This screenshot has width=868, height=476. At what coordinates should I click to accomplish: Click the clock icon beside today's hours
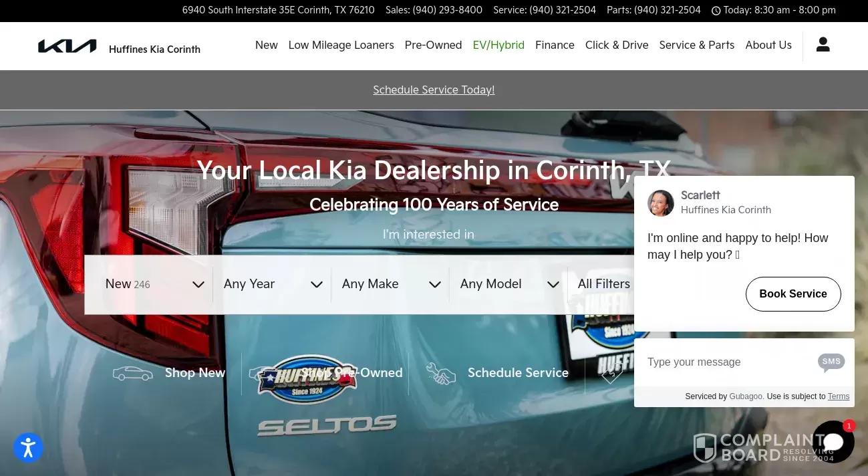[x=716, y=11]
